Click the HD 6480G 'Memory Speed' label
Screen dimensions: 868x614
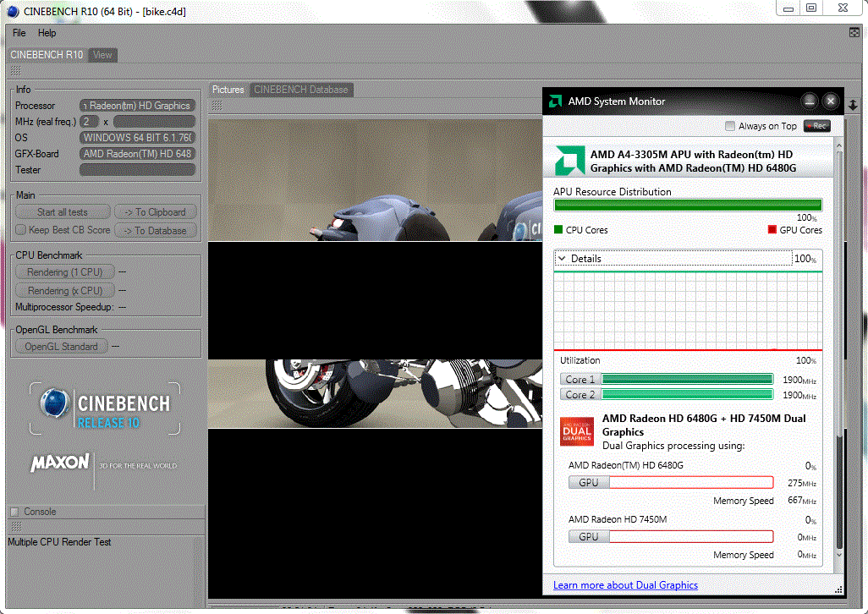(744, 501)
